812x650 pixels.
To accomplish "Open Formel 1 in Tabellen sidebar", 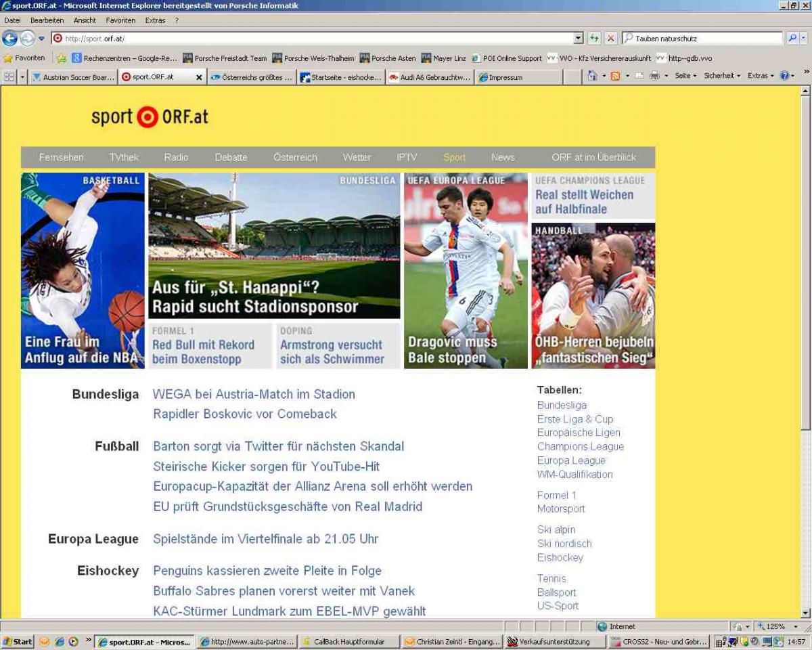I will [557, 495].
